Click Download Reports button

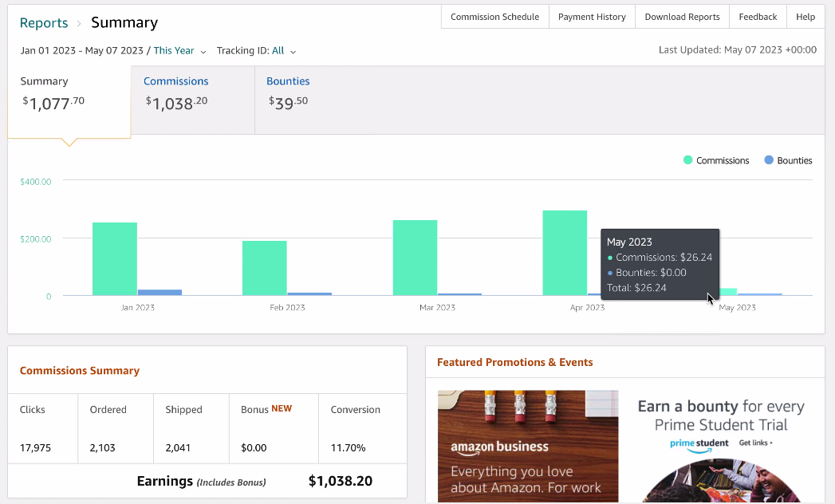click(x=682, y=17)
